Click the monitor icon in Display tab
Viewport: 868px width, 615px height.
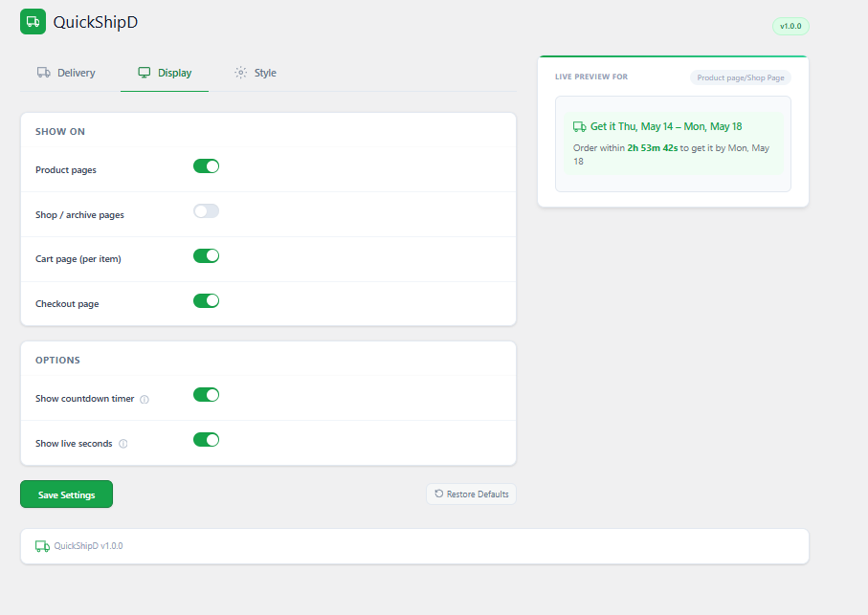144,73
